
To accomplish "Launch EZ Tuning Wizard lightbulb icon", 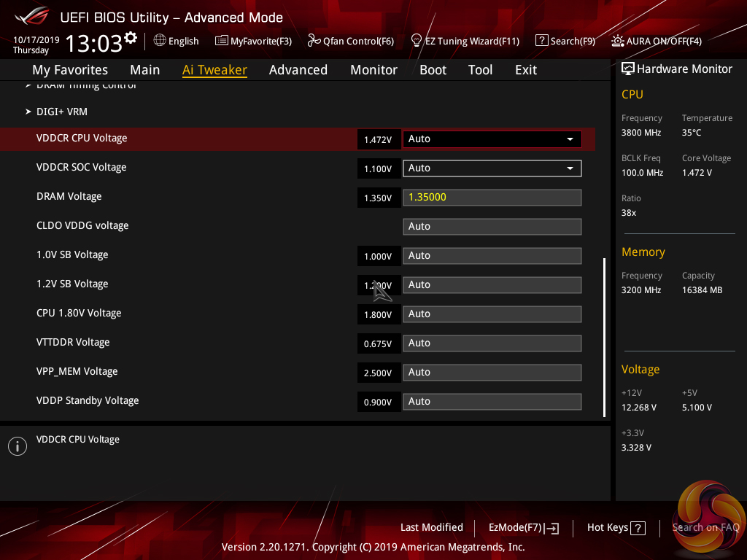I will pyautogui.click(x=417, y=40).
